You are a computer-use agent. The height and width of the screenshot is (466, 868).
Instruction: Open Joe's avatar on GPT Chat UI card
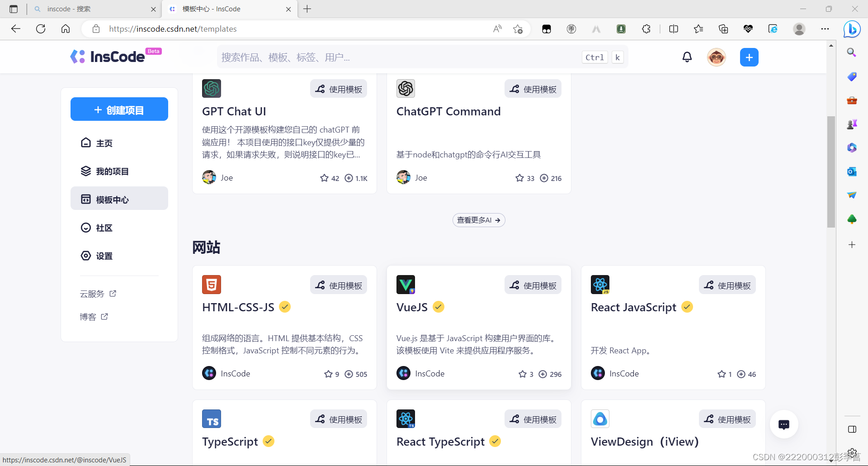(x=209, y=177)
